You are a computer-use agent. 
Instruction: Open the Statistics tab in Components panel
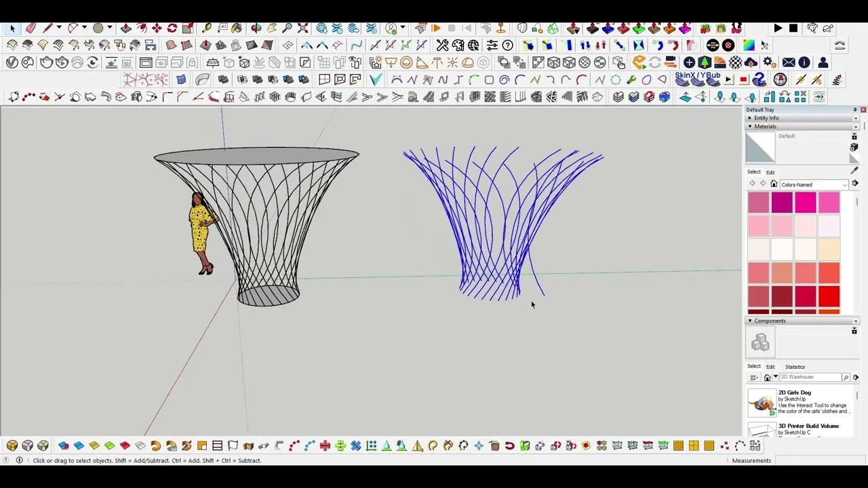[795, 367]
